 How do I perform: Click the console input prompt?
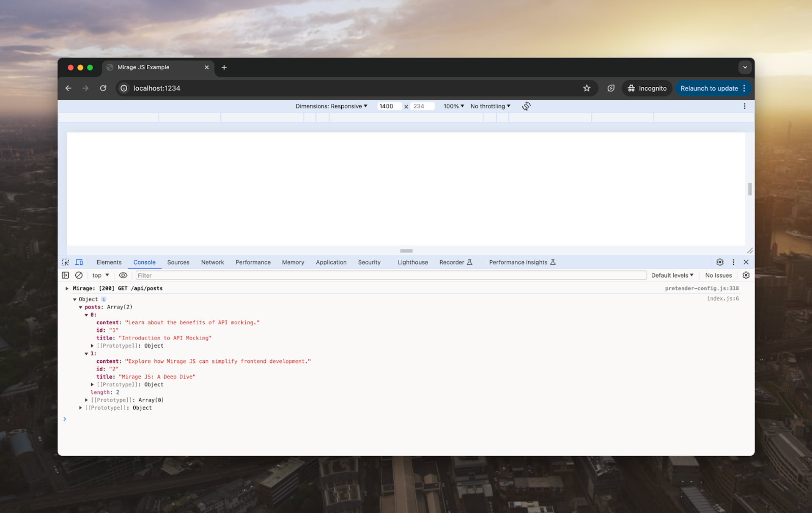click(x=406, y=419)
